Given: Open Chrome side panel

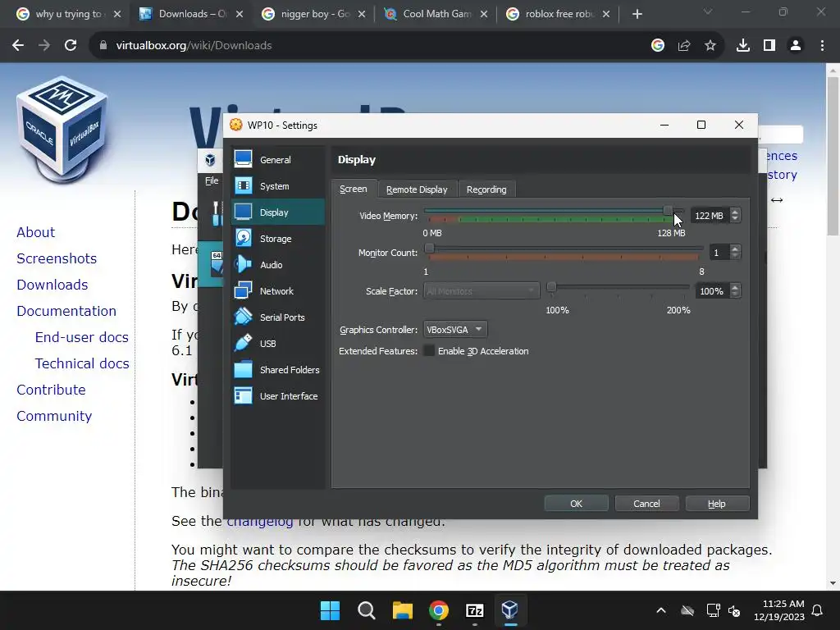Looking at the screenshot, I should [769, 46].
